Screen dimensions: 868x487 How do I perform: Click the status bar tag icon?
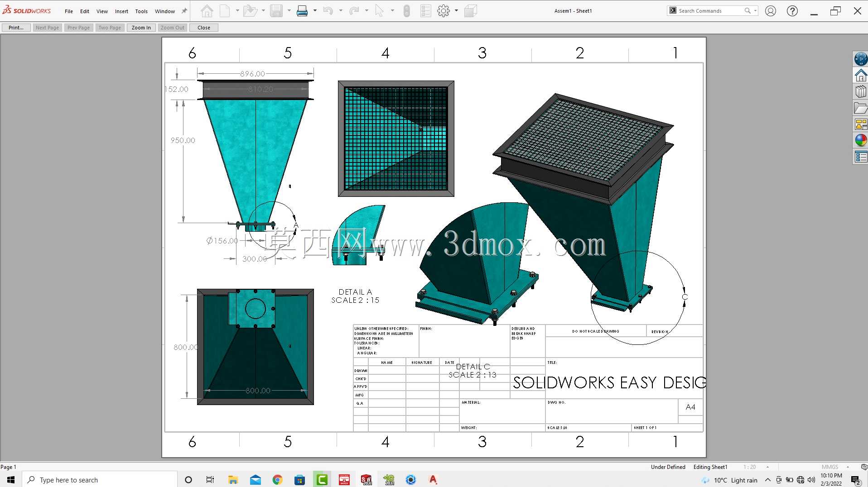864,467
